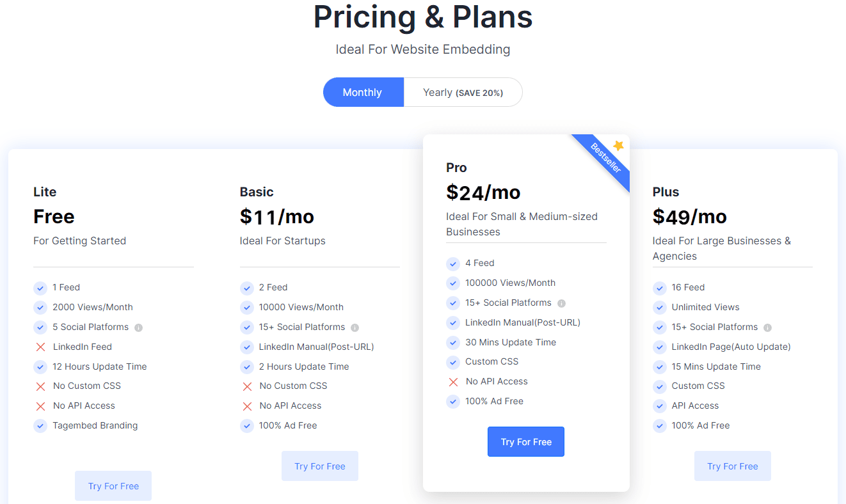Viewport: 846px width, 504px height.
Task: Click Try For Free under Plus plan
Action: (733, 466)
